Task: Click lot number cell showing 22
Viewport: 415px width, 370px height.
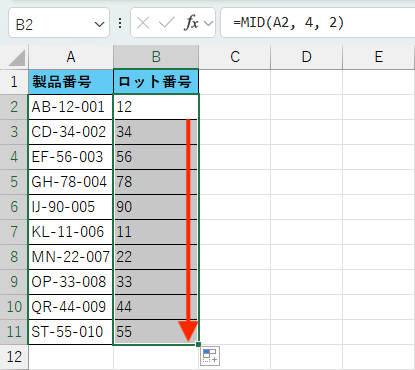Action: click(x=156, y=257)
